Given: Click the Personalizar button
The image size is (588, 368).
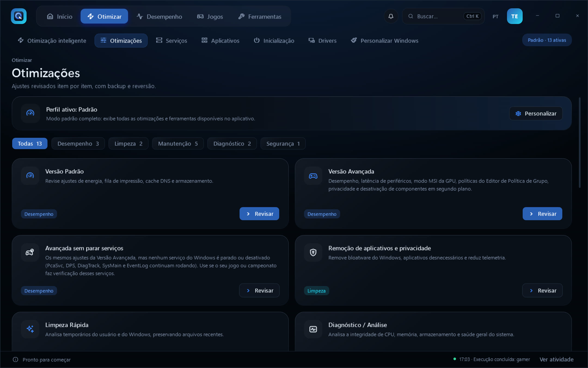Looking at the screenshot, I should coord(536,113).
